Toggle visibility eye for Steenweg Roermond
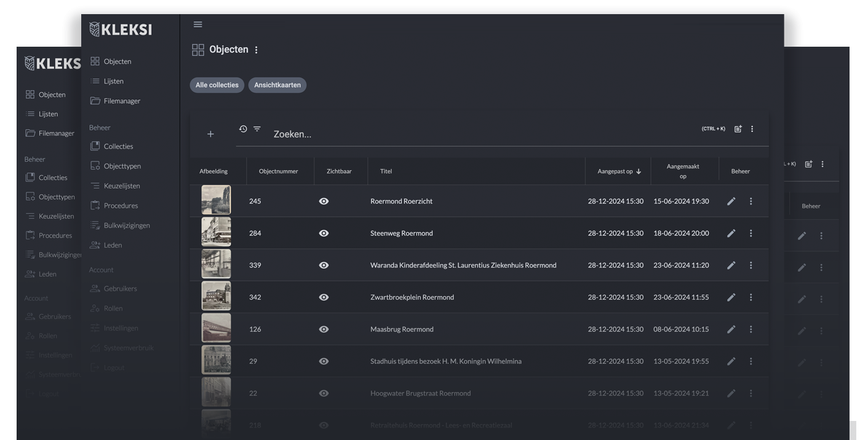The image size is (868, 440). [x=324, y=234]
